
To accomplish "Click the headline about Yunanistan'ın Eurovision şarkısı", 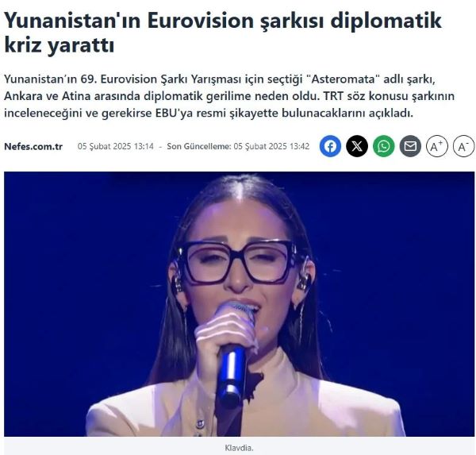I will [x=223, y=33].
